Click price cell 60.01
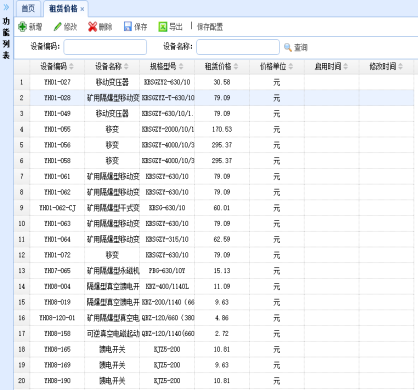This screenshot has width=419, height=390. click(x=222, y=208)
